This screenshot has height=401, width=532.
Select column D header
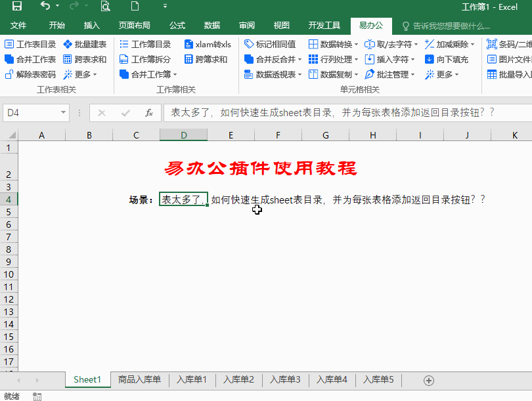[x=183, y=135]
